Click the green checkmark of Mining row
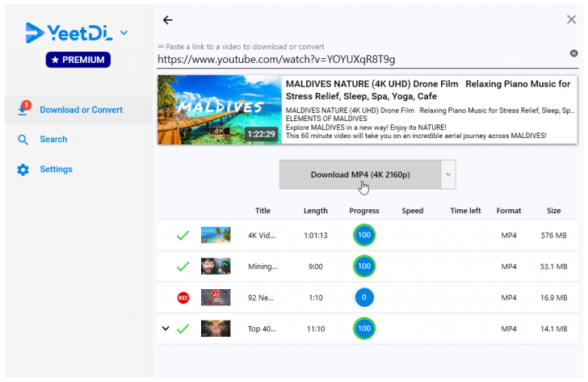 point(183,267)
